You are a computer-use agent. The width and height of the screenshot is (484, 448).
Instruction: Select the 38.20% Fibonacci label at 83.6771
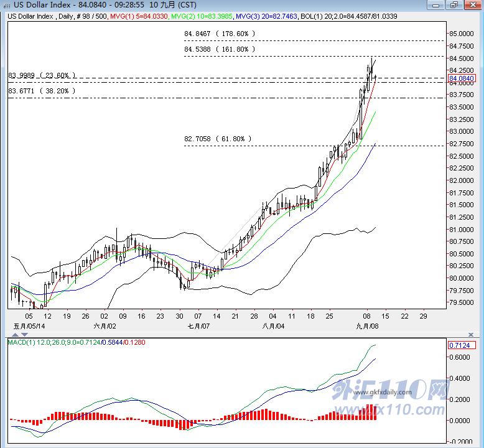pos(42,91)
